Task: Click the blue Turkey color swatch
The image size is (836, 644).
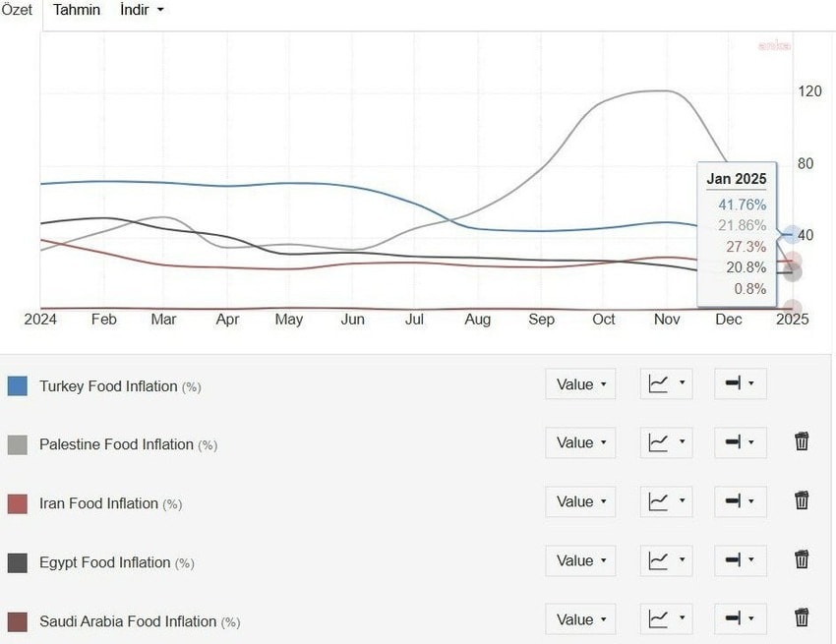Action: 18,385
